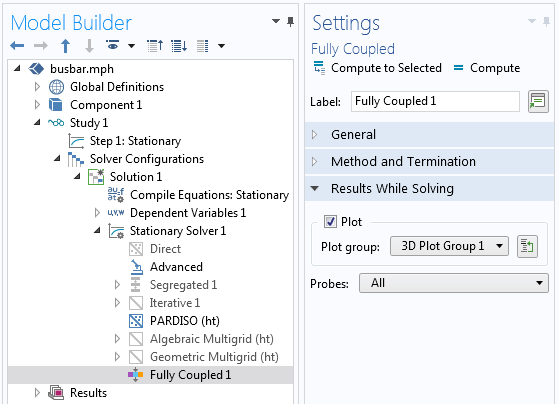Select the PARDISO (ht) node
Viewport: 559px width, 404px height.
[x=185, y=321]
